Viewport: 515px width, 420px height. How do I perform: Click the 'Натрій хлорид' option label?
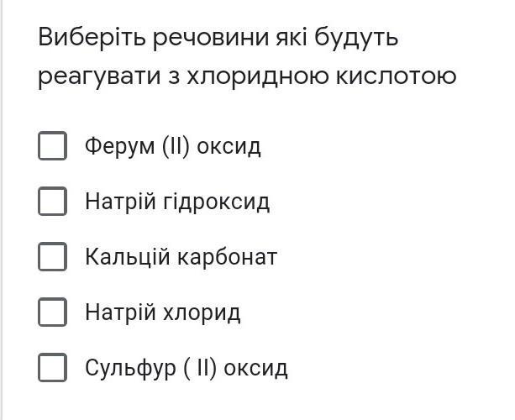click(x=162, y=312)
